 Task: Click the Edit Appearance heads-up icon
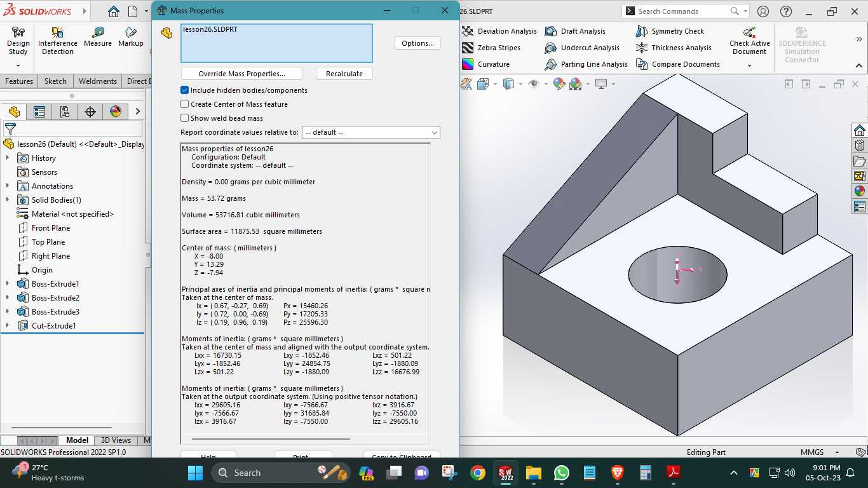click(x=559, y=84)
